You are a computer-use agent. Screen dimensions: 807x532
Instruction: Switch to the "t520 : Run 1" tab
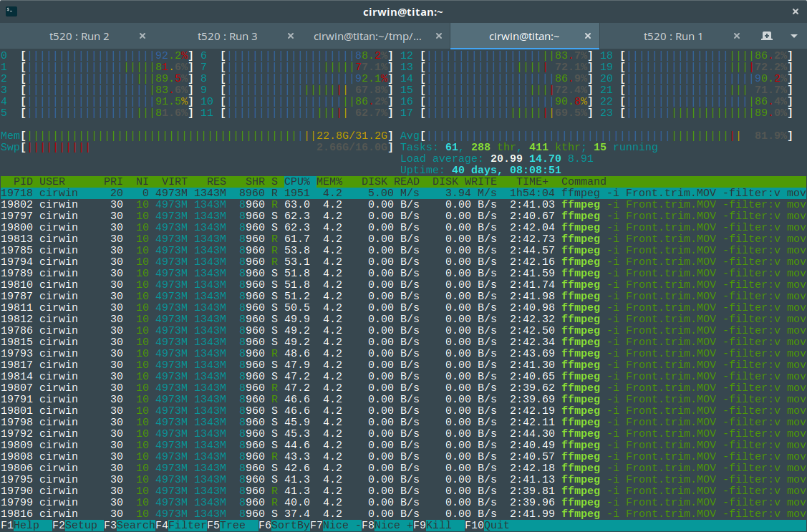[x=673, y=35]
